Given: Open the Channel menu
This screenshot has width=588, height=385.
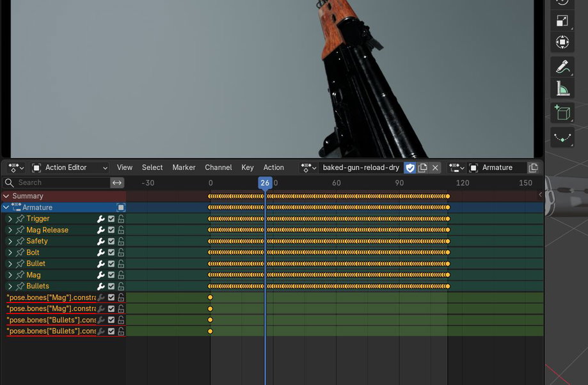Looking at the screenshot, I should click(218, 168).
